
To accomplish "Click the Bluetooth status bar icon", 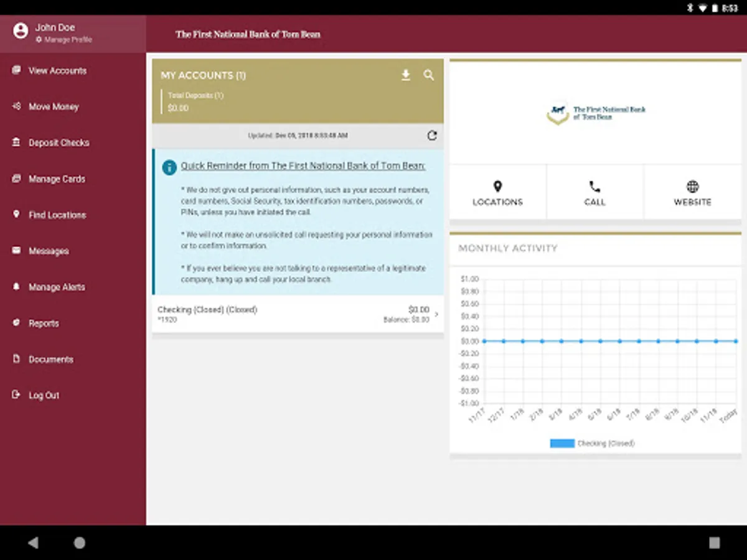I will point(689,7).
